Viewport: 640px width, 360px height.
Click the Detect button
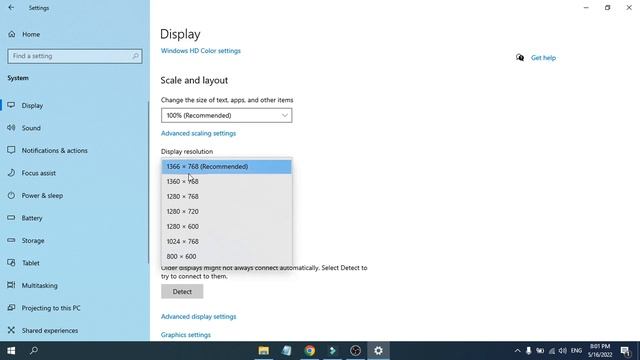(x=182, y=291)
